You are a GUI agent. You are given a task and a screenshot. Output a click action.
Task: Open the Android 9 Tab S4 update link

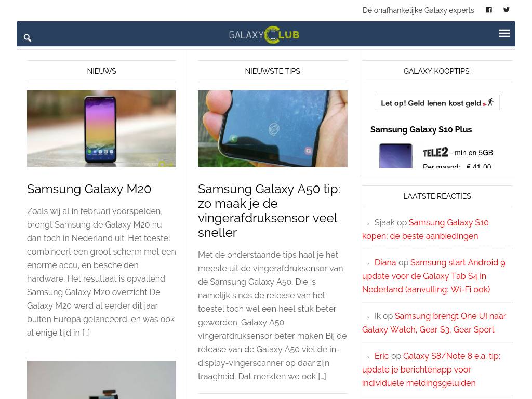point(434,276)
